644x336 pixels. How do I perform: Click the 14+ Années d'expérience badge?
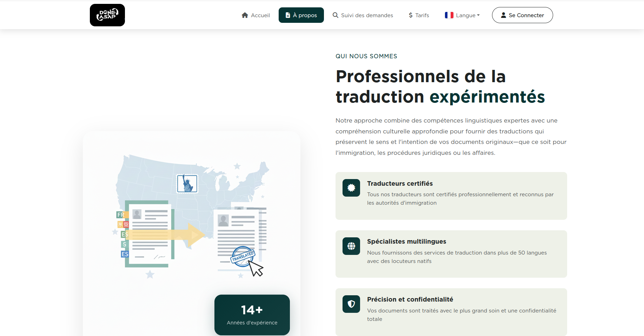[252, 315]
